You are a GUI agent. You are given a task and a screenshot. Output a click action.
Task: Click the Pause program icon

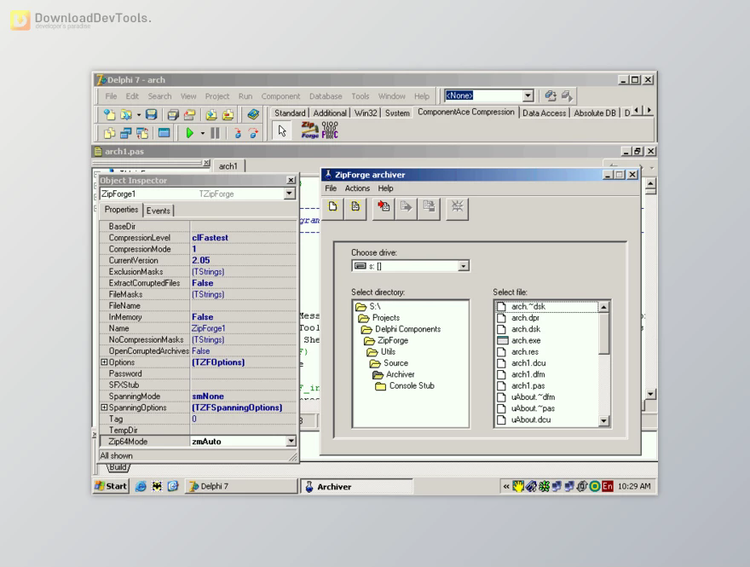coord(215,133)
